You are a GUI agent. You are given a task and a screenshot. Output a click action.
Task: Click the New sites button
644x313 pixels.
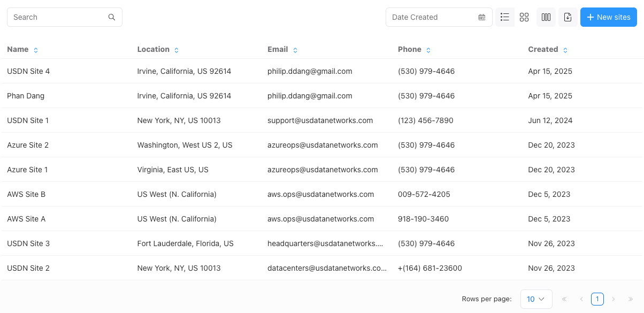(x=608, y=17)
